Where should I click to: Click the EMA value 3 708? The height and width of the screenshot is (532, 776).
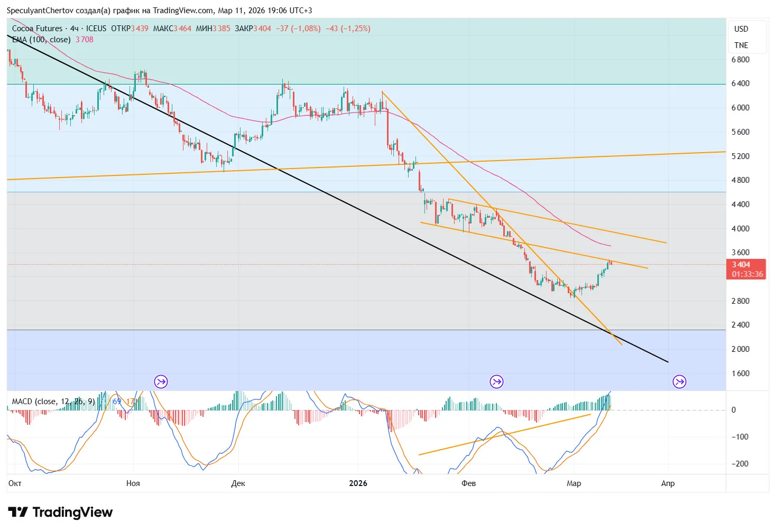point(85,40)
